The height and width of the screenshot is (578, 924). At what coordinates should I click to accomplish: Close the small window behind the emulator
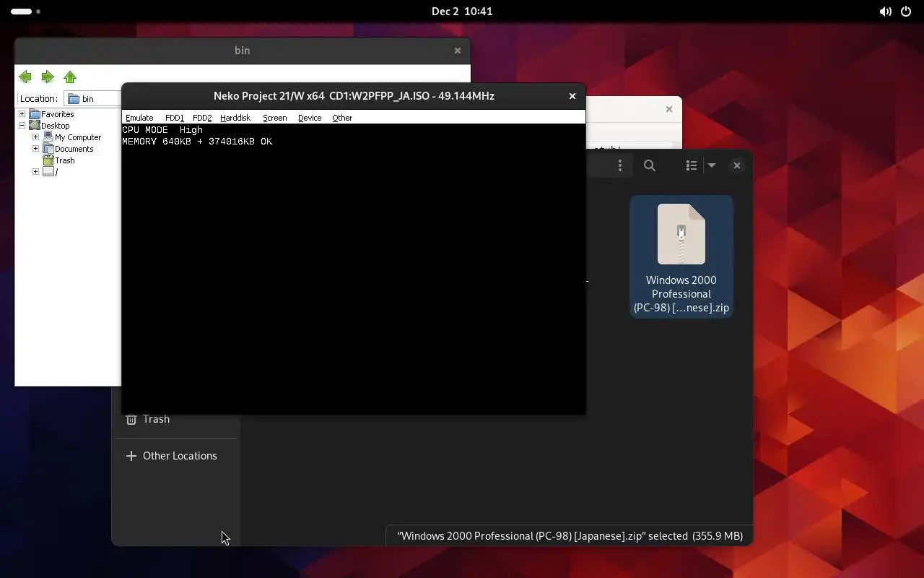click(x=669, y=109)
